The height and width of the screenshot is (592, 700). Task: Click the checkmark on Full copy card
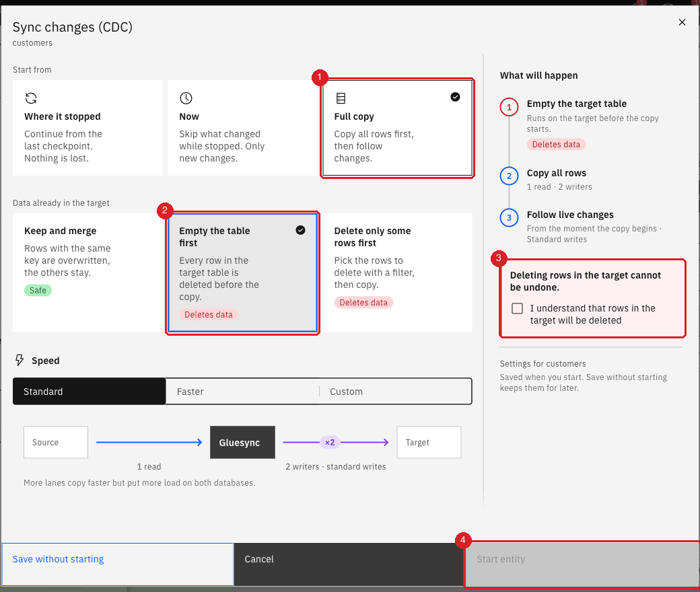pos(455,97)
